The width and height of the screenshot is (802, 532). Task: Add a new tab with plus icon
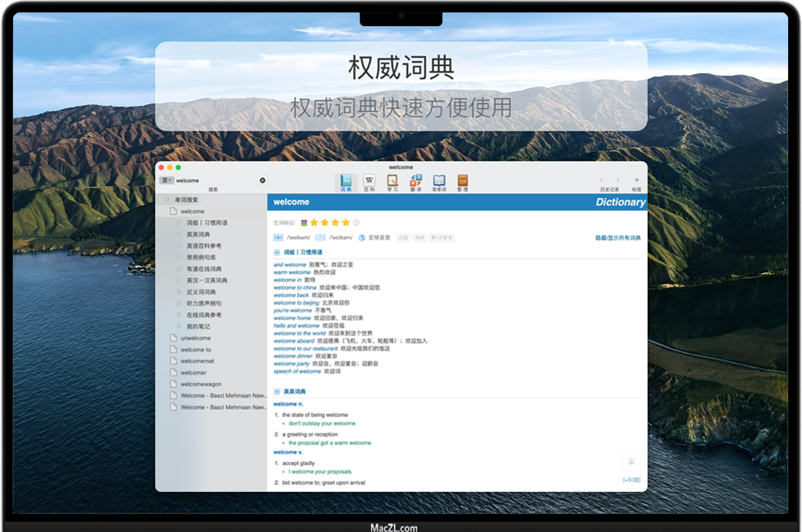636,180
